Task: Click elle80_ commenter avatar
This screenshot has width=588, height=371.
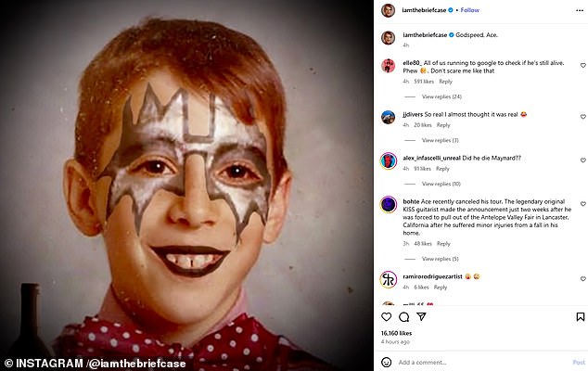Action: 389,64
